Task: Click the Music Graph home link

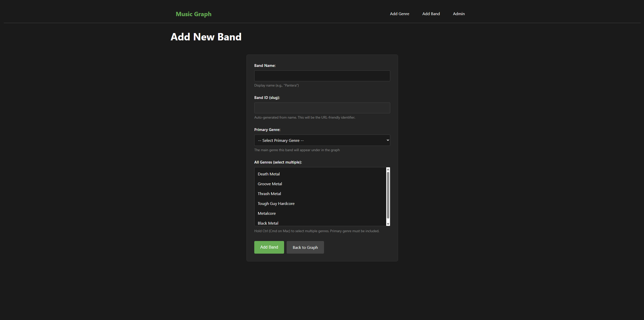Action: pyautogui.click(x=193, y=14)
